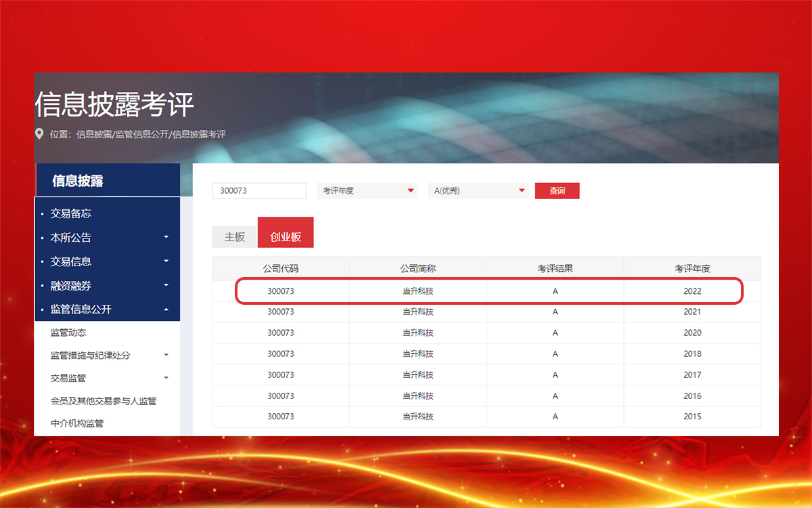Click the stock code input field
The image size is (812, 508).
point(258,190)
